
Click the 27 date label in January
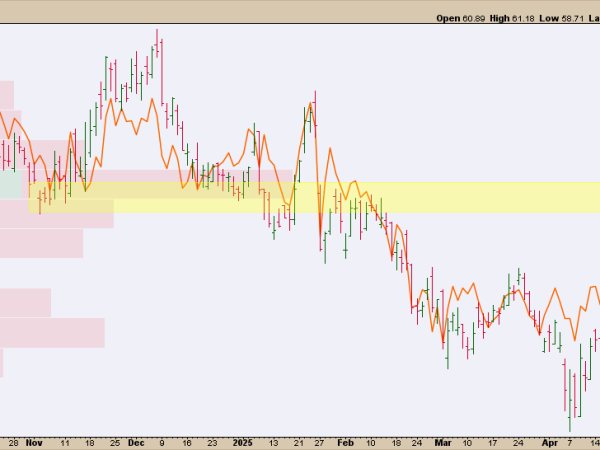click(319, 443)
